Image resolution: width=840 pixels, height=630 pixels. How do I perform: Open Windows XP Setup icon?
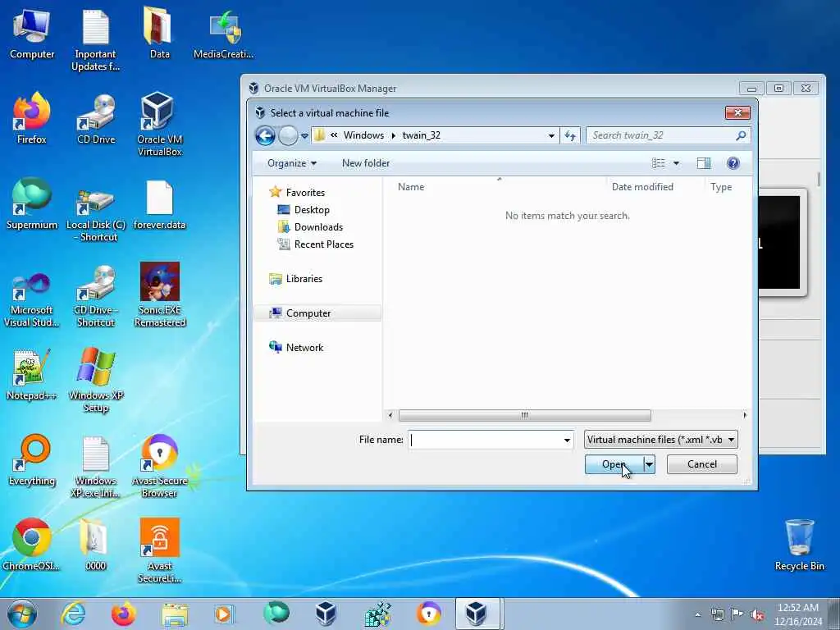pyautogui.click(x=96, y=381)
